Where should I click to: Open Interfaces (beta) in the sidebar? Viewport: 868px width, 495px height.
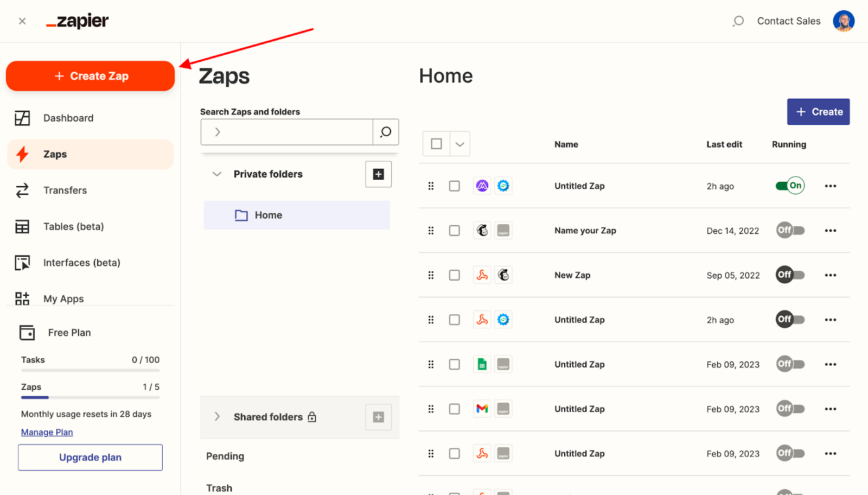90,263
